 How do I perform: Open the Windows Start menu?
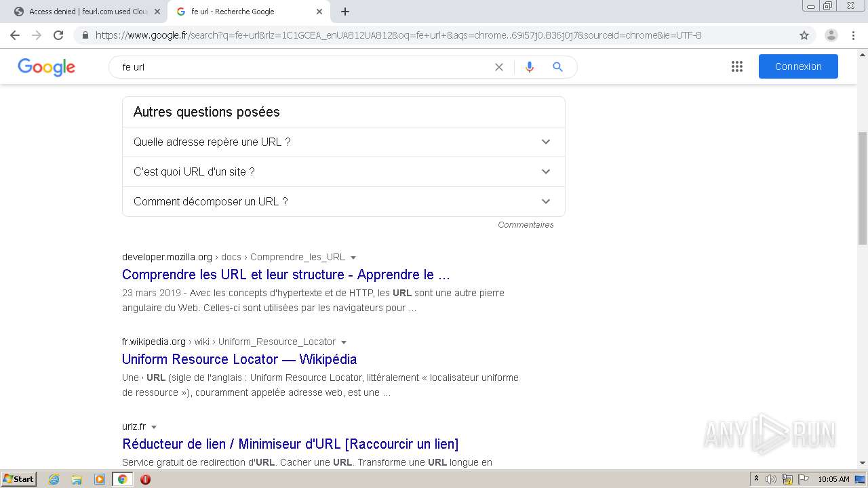point(18,479)
